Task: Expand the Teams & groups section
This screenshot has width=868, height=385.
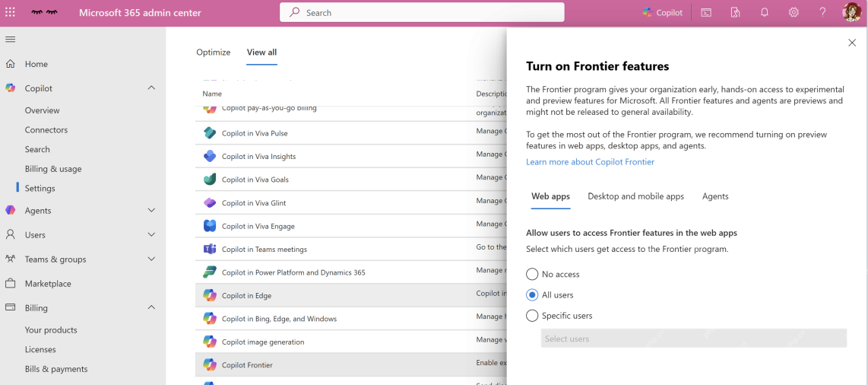Action: pyautogui.click(x=151, y=259)
